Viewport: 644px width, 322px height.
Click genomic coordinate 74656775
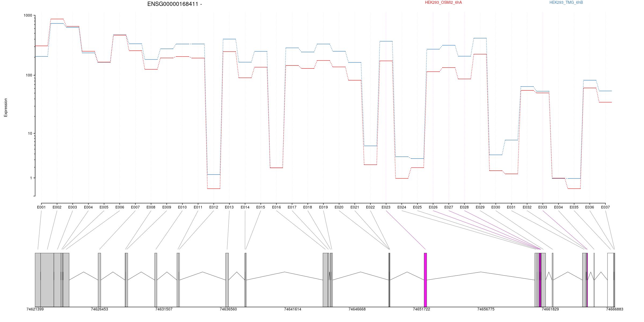[486, 309]
